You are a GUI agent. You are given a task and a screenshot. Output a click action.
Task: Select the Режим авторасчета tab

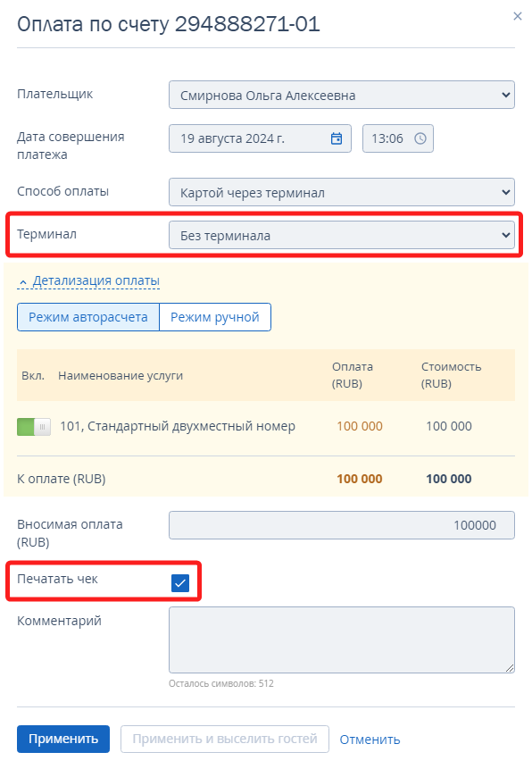(x=88, y=317)
